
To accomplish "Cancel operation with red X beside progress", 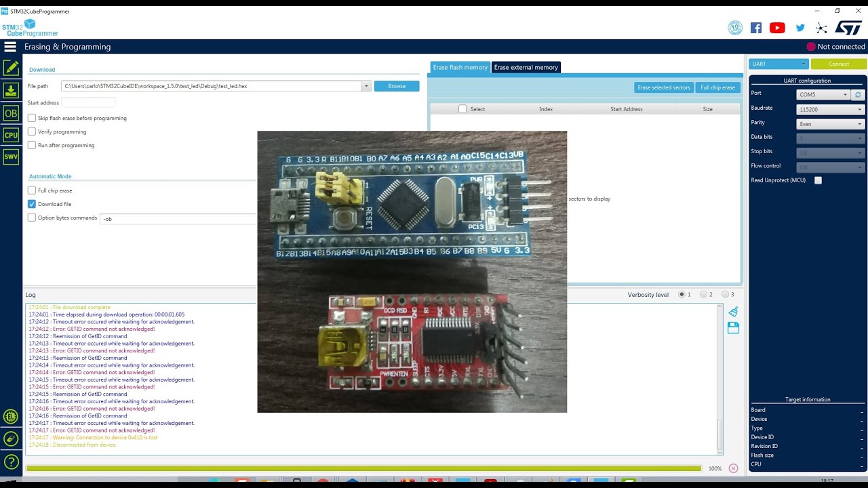I will pos(733,468).
